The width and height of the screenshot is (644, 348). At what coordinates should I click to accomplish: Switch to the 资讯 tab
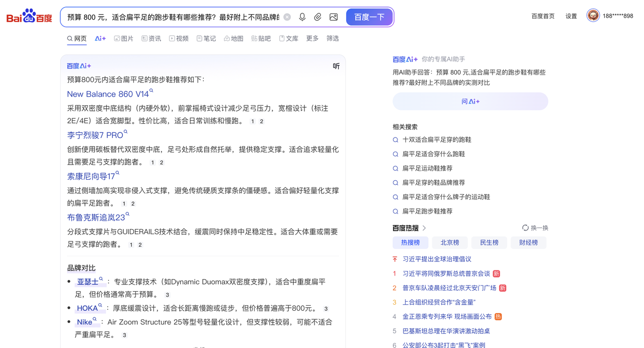[x=151, y=38]
